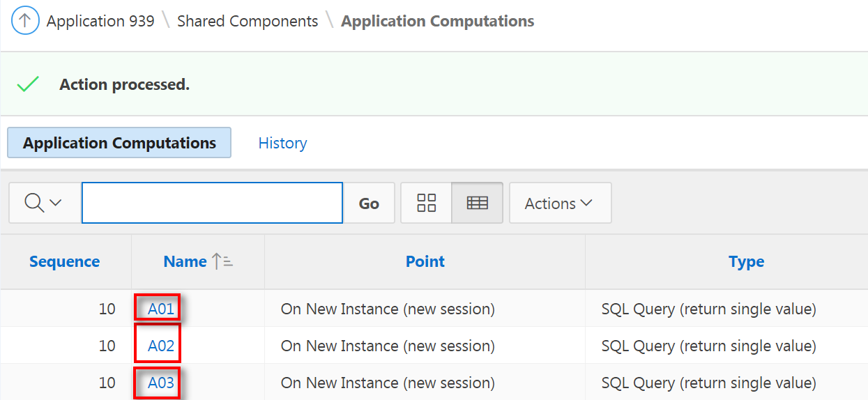
Task: Switch to icon view layout
Action: coord(426,203)
